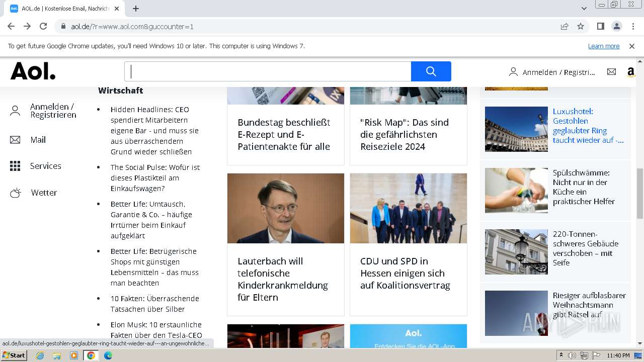The width and height of the screenshot is (644, 362).
Task: Open File Explorer from taskbar
Action: click(x=57, y=355)
